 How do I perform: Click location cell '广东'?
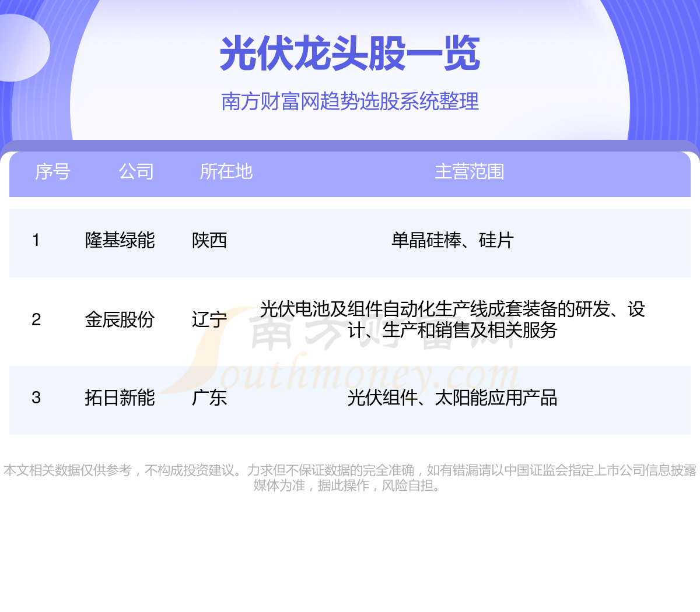coord(209,398)
